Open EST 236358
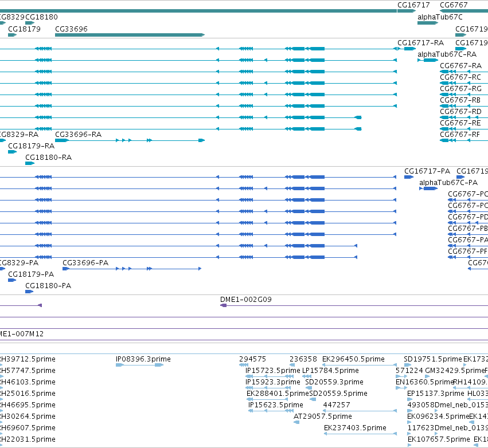Image resolution: width=488 pixels, height=448 pixels. (x=303, y=359)
